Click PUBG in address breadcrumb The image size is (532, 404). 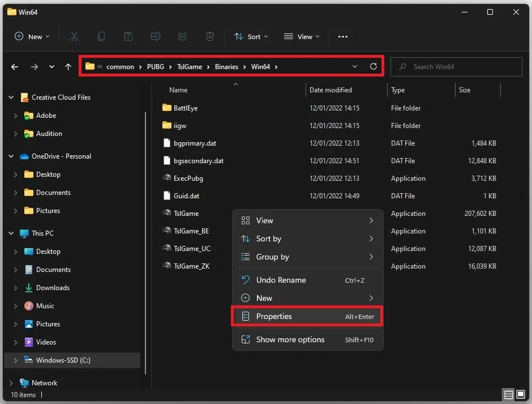156,67
